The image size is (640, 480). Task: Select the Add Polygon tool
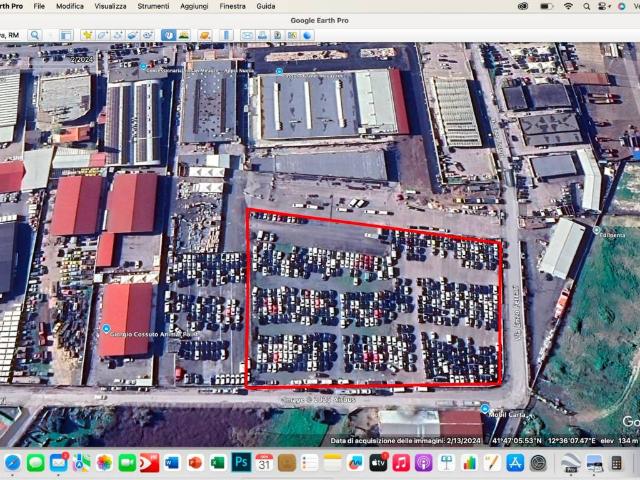click(102, 35)
